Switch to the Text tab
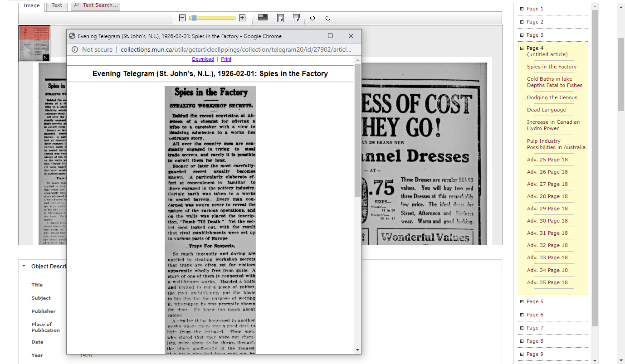625x364 pixels. (57, 5)
